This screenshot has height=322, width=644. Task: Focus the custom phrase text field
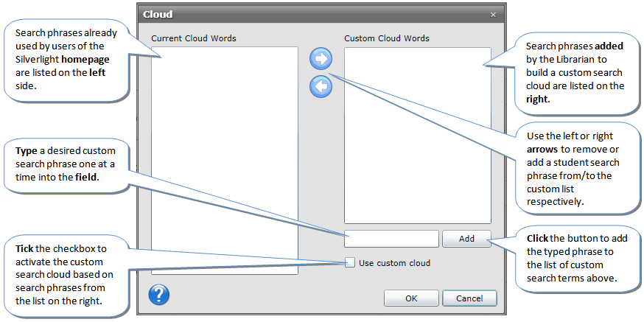pyautogui.click(x=391, y=239)
